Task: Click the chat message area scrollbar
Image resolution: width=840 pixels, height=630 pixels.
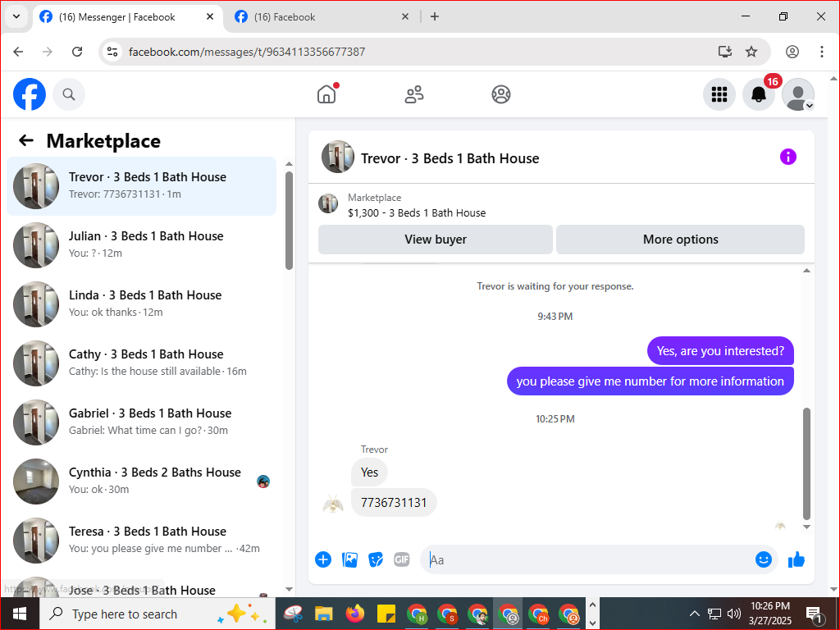Action: (807, 463)
